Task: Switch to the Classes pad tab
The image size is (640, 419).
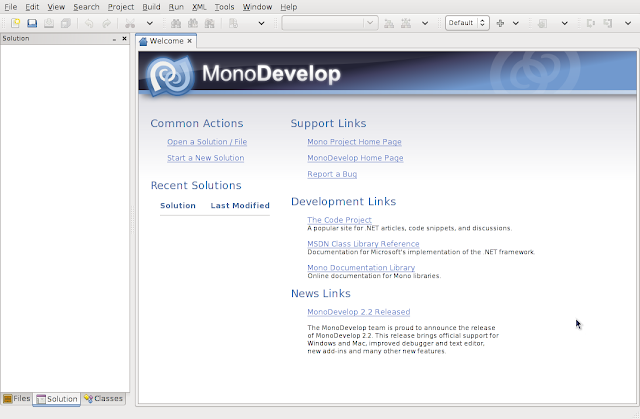Action: [104, 399]
